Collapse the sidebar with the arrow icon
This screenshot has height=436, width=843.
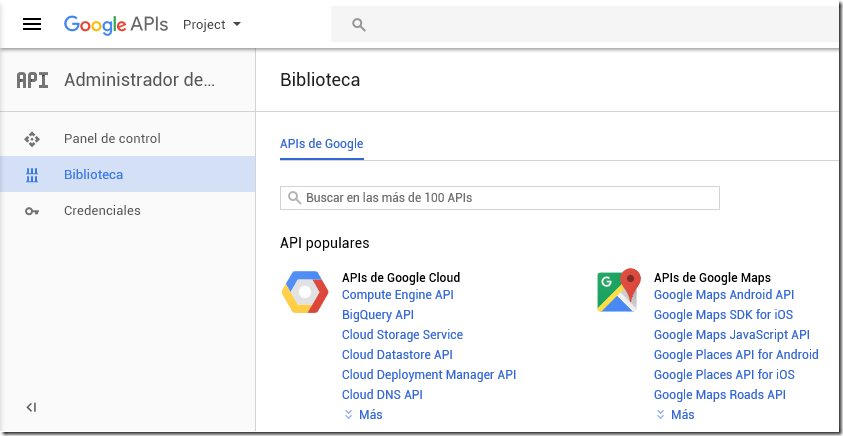pyautogui.click(x=31, y=408)
